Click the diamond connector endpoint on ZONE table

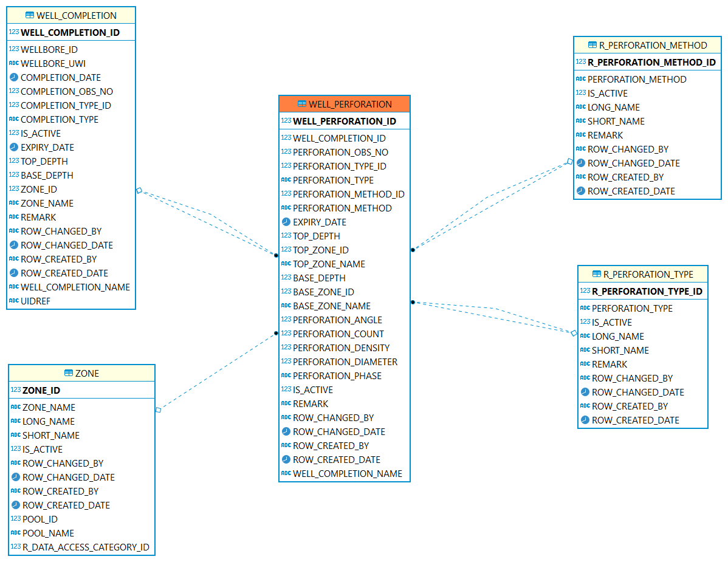click(x=158, y=410)
